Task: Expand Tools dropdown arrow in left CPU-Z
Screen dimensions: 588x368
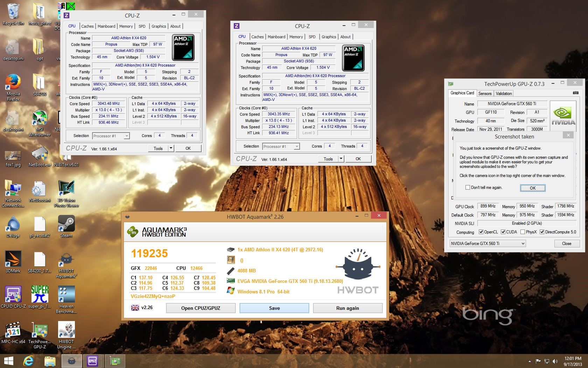Action: pyautogui.click(x=171, y=148)
